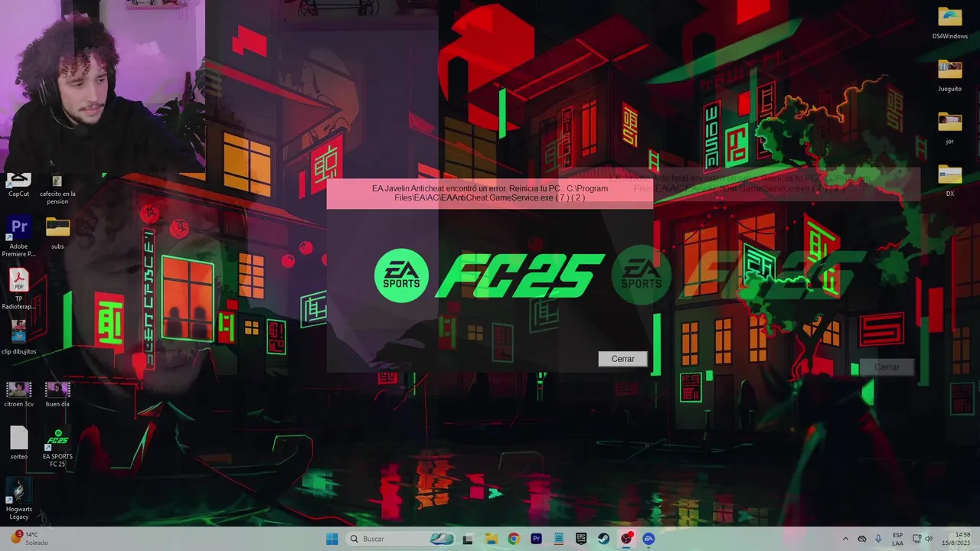Open File Explorer from the taskbar
Image resolution: width=980 pixels, height=551 pixels.
[491, 539]
